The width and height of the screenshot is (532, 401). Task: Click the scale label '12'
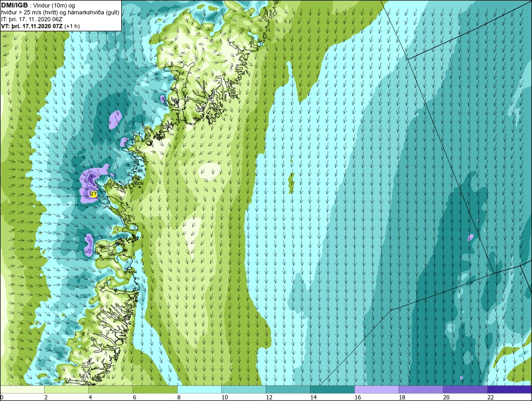pyautogui.click(x=269, y=398)
